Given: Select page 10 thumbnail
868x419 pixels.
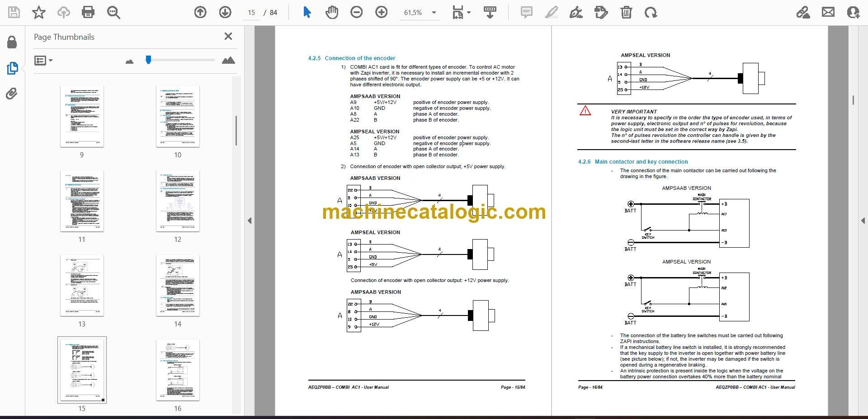Looking at the screenshot, I should click(178, 116).
